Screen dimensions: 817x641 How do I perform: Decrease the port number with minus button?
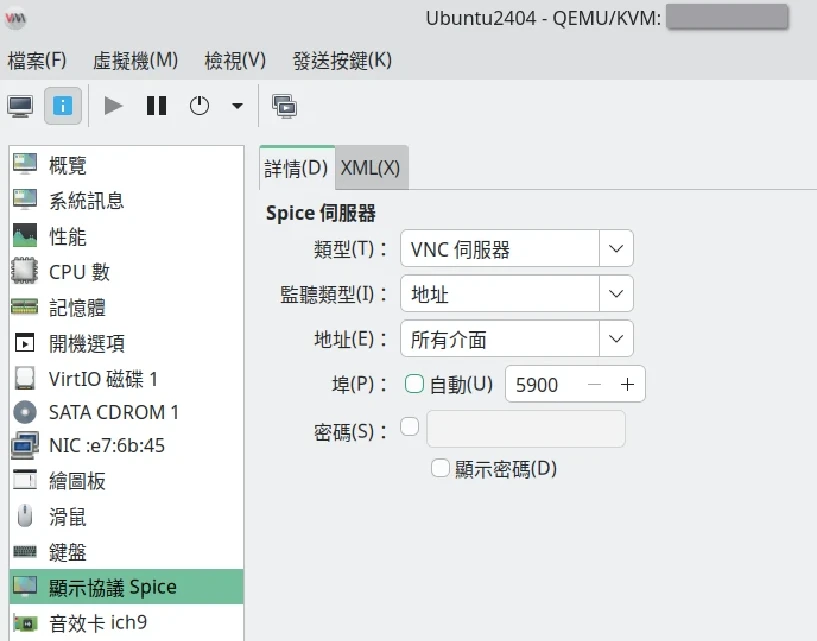[x=594, y=385]
